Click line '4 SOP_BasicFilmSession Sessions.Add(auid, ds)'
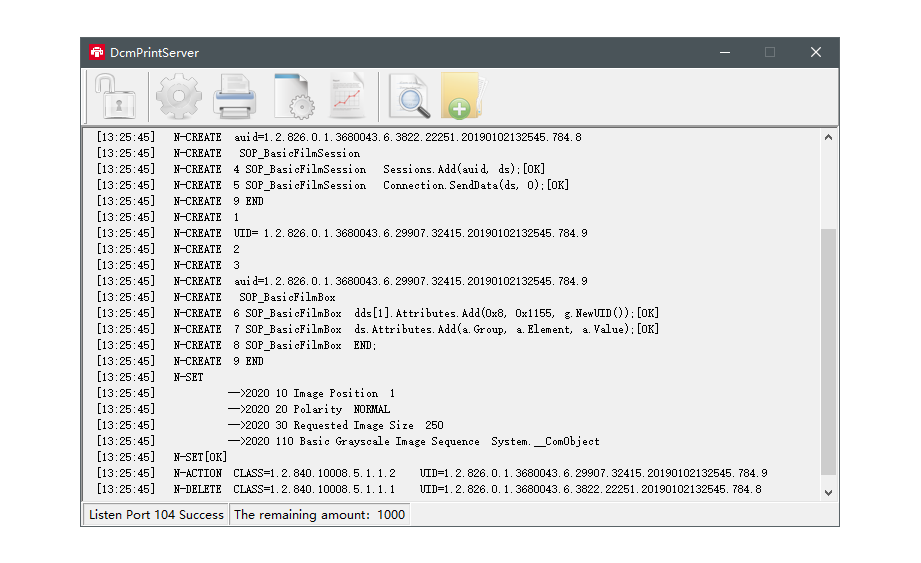The image size is (921, 563). tap(321, 169)
